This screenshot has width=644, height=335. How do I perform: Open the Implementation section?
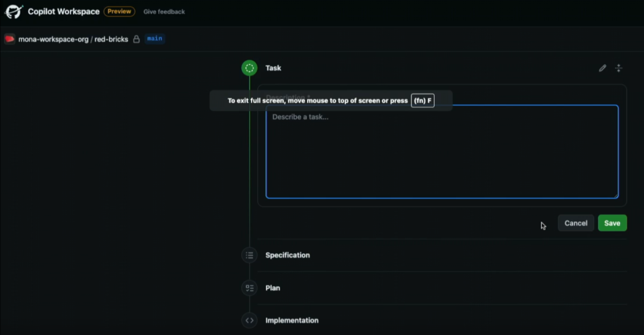coord(292,320)
